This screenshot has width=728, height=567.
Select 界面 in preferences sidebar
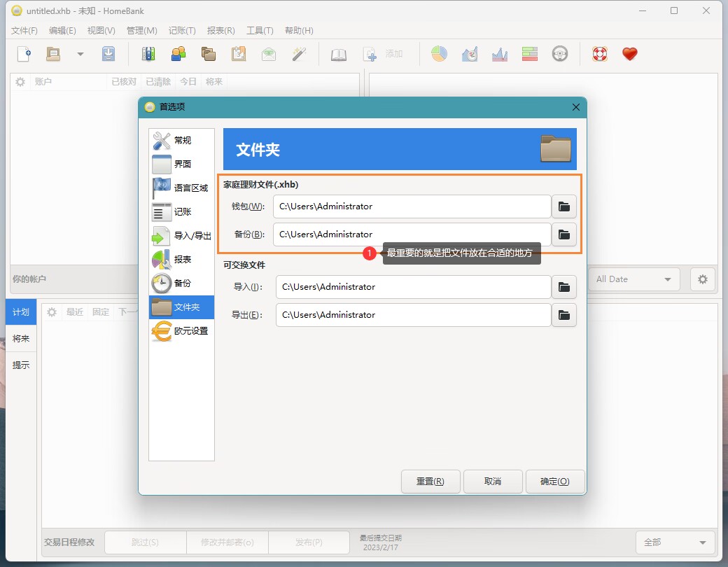click(181, 164)
